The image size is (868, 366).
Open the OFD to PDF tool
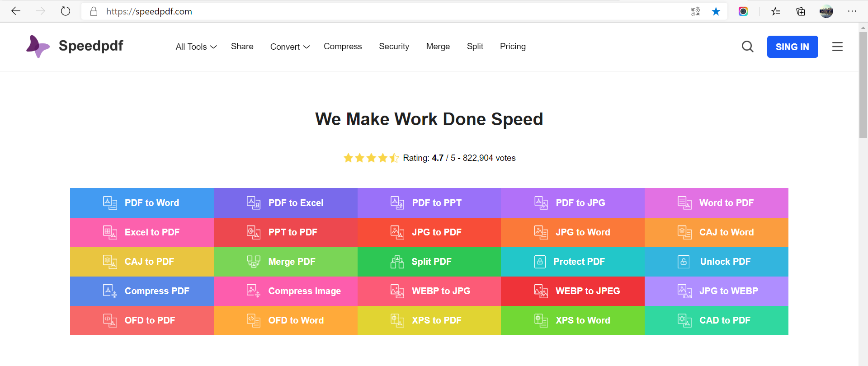[142, 320]
